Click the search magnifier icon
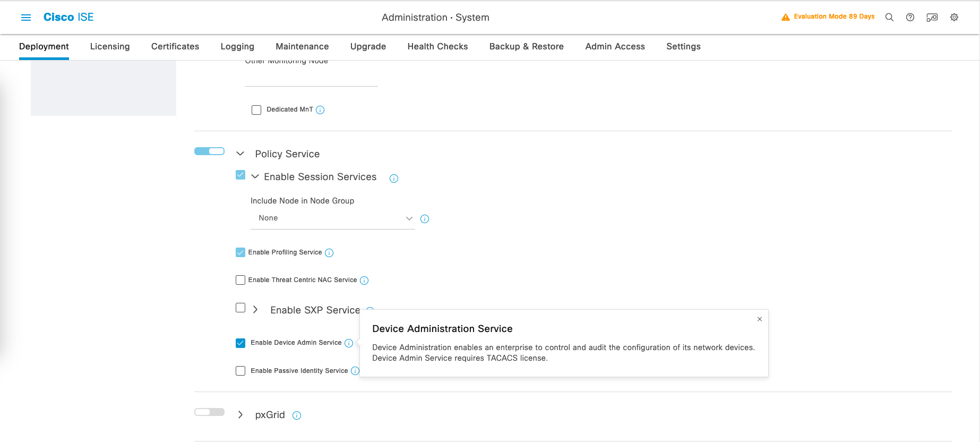 (889, 18)
